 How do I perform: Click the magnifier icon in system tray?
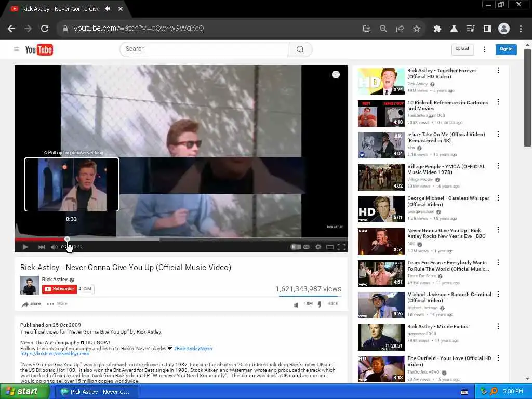pyautogui.click(x=494, y=392)
